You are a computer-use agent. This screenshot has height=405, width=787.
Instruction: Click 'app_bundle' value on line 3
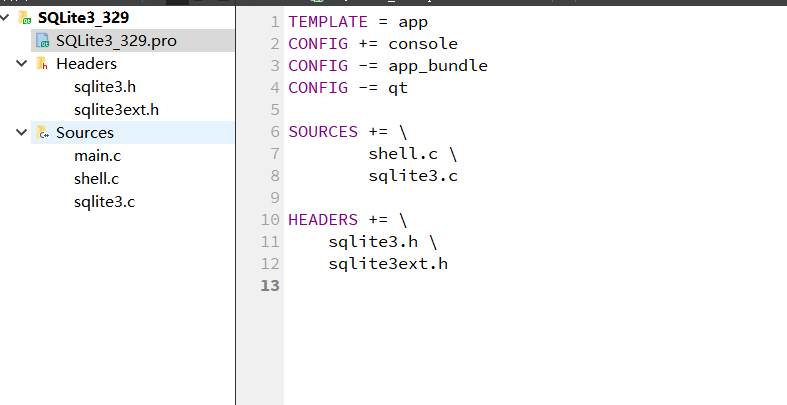tap(438, 66)
